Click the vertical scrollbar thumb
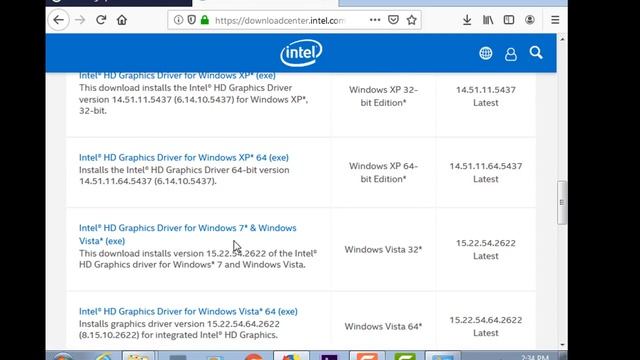Screen dimensions: 640x360 click(562, 202)
